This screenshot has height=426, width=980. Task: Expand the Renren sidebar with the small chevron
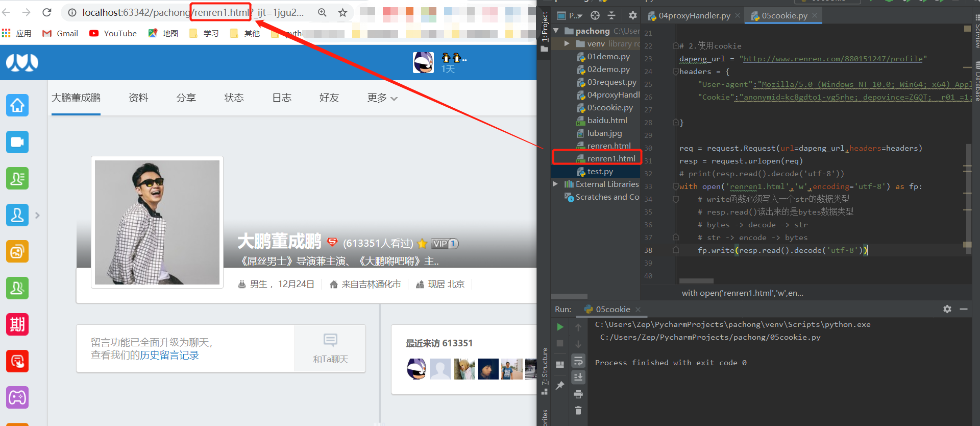pos(37,215)
